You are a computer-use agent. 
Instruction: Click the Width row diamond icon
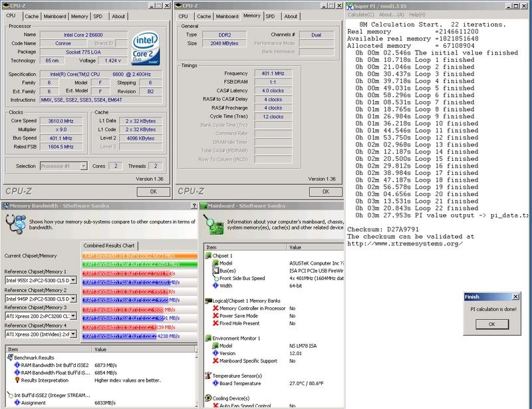(x=215, y=286)
